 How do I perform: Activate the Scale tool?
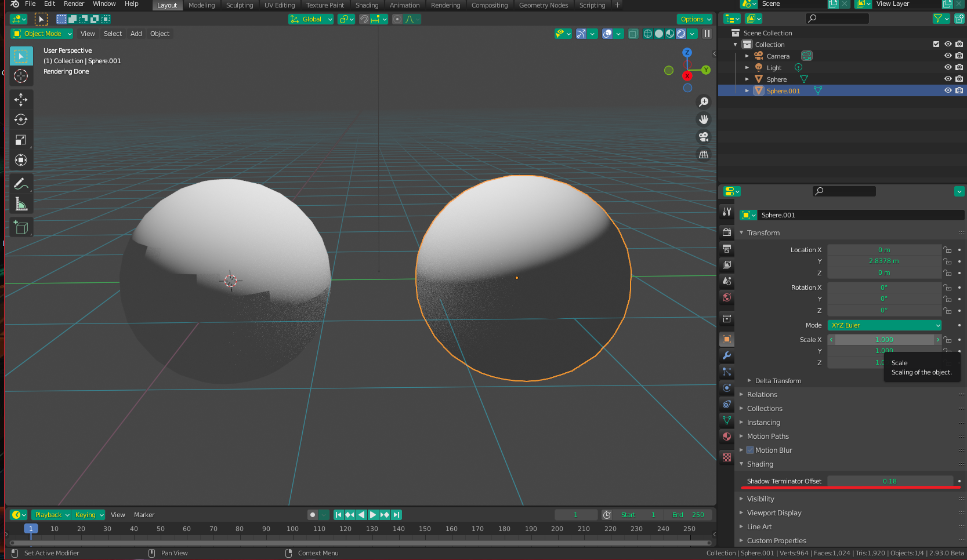pyautogui.click(x=21, y=140)
